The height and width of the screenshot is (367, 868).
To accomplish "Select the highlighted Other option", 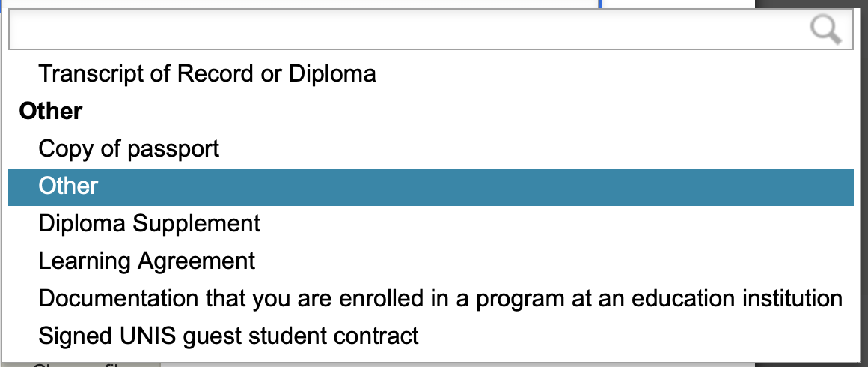I will (x=431, y=186).
